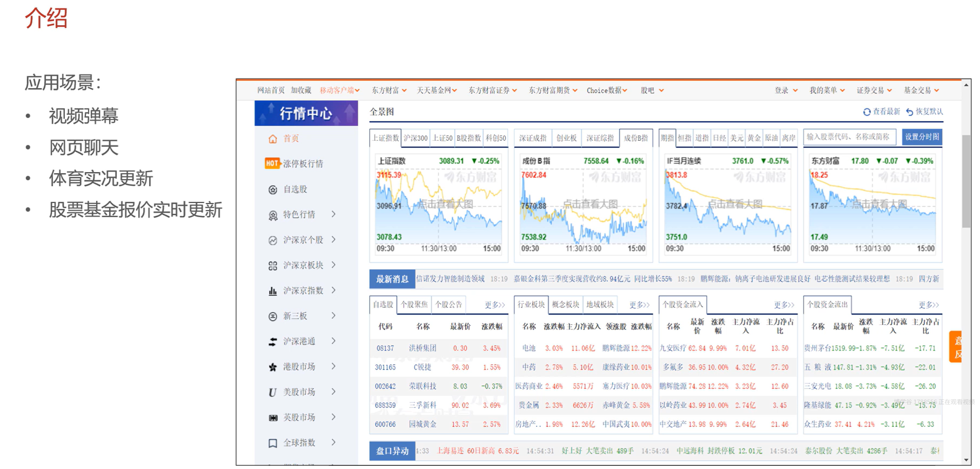This screenshot has height=469, width=980.
Task: Click the stock code search input field
Action: (x=849, y=137)
